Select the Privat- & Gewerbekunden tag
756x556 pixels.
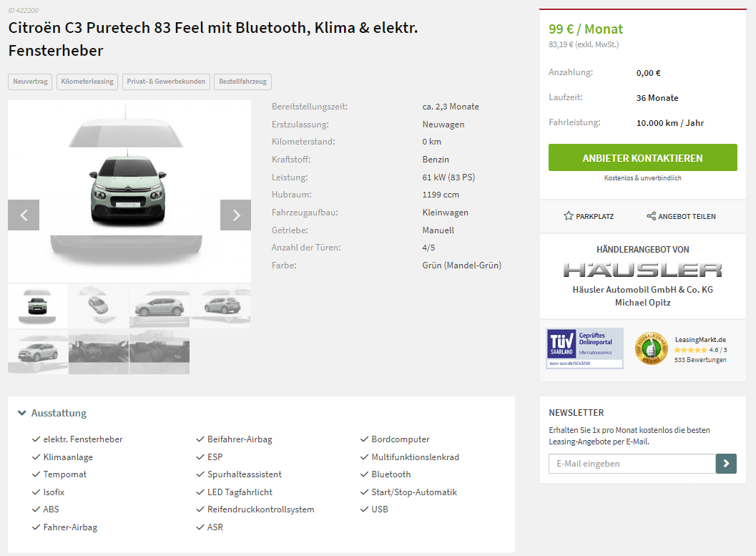[x=167, y=82]
